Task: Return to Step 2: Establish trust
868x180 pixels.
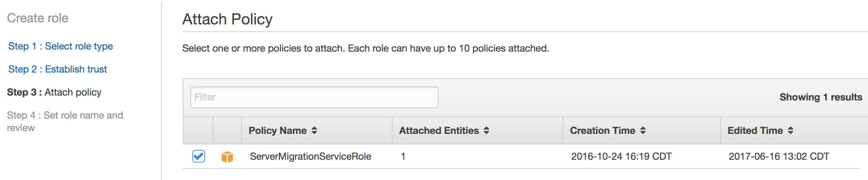Action: point(58,69)
